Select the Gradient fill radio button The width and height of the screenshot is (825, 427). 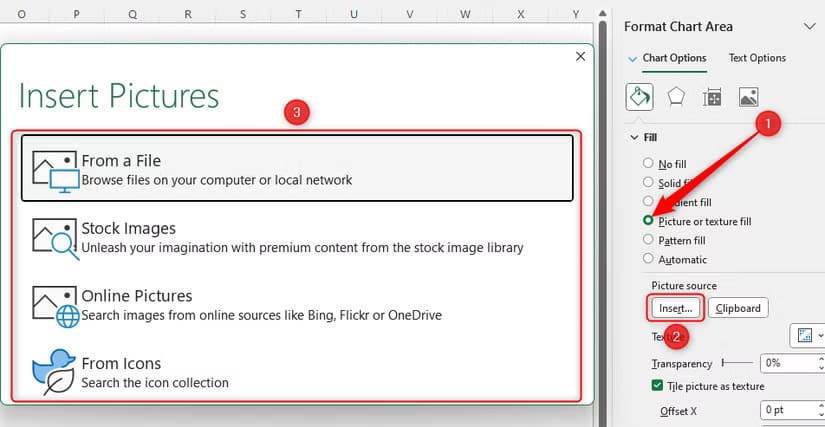pos(648,201)
